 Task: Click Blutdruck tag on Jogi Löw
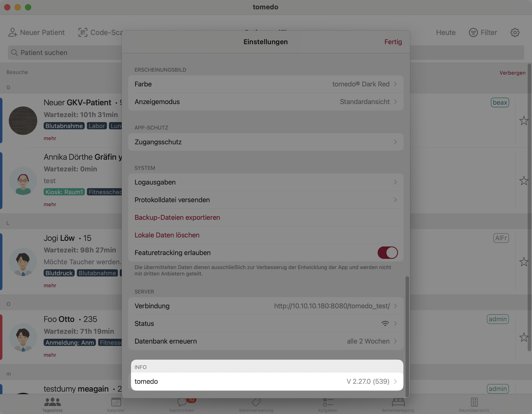pos(59,273)
